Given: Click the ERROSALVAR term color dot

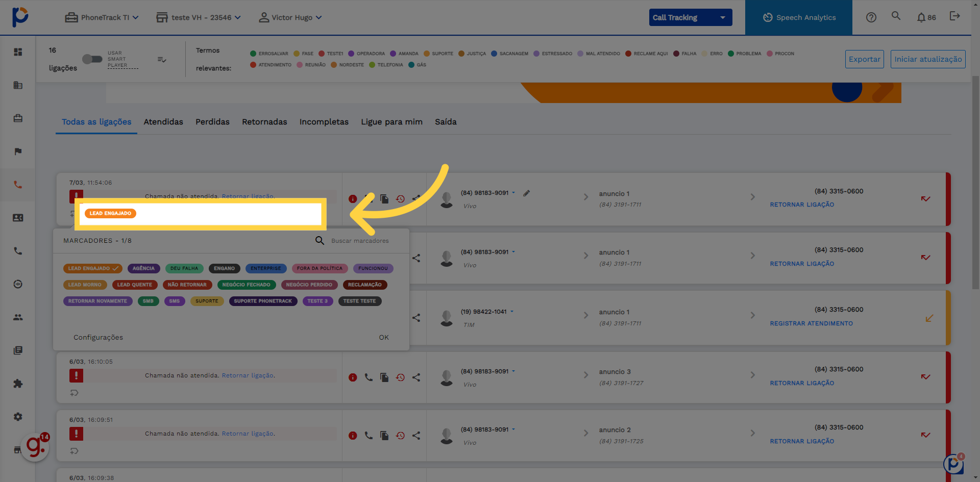Looking at the screenshot, I should (253, 54).
